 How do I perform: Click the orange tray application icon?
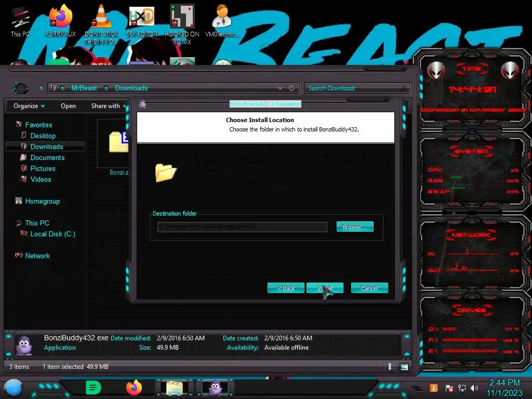tap(434, 388)
